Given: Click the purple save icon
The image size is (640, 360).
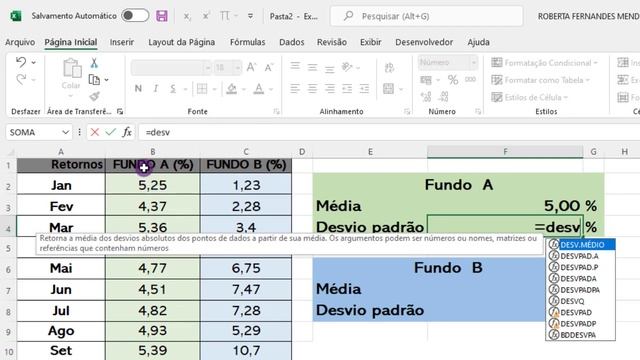Looking at the screenshot, I should [x=162, y=16].
